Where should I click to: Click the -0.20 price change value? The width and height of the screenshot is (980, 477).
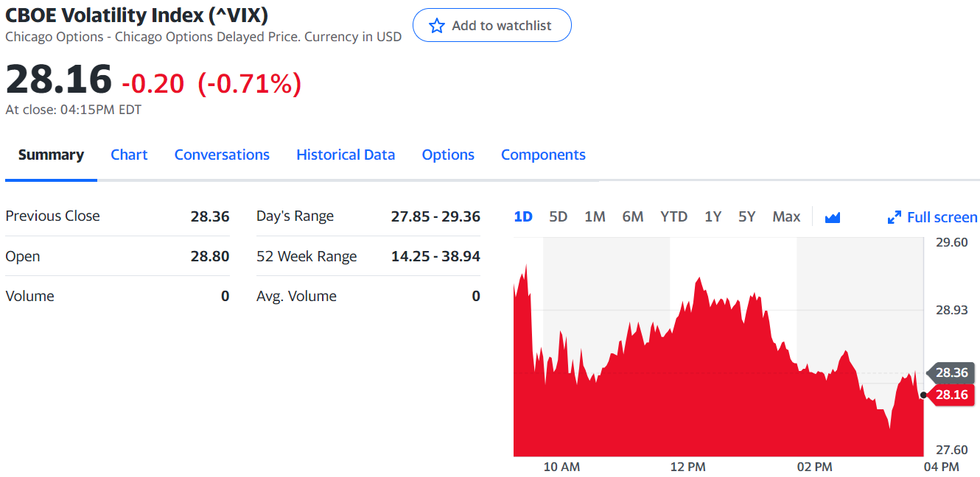tap(153, 83)
